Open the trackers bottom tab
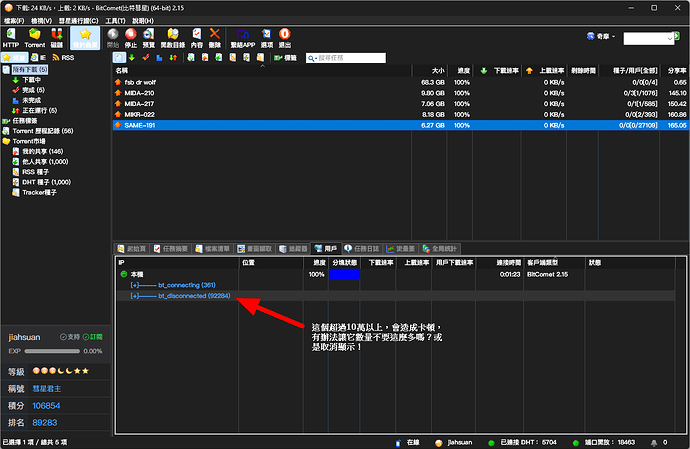The image size is (690, 449). (294, 249)
